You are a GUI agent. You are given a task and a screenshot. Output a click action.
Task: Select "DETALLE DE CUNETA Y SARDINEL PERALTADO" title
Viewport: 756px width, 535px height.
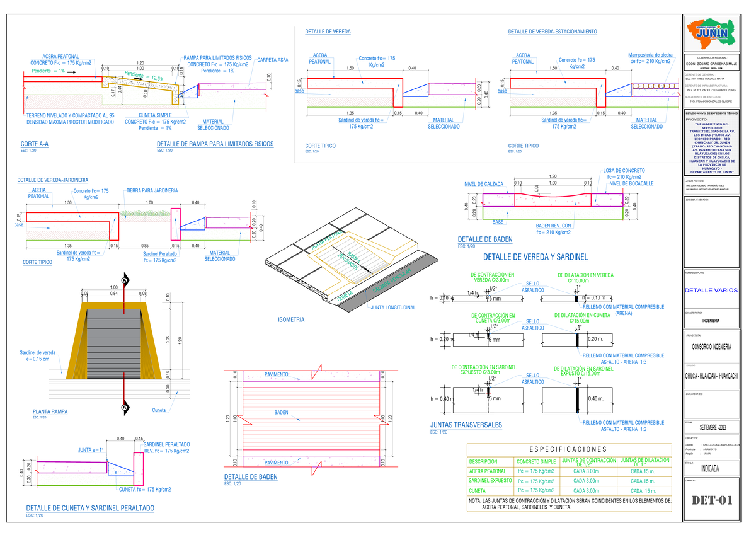coord(90,508)
